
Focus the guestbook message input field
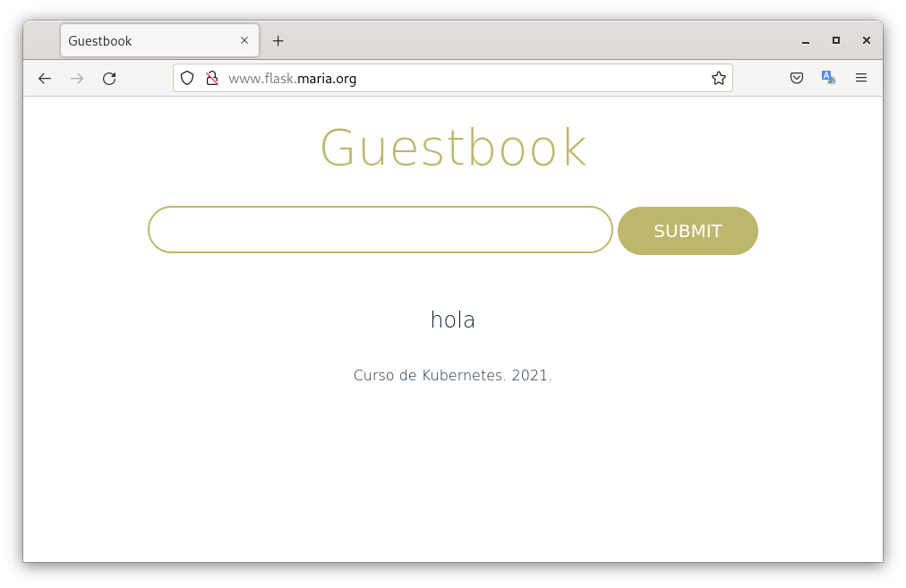click(x=380, y=230)
